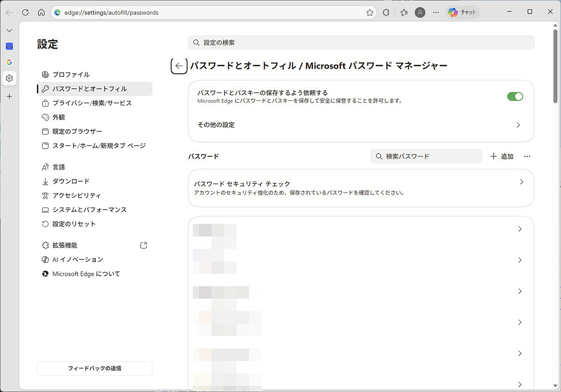This screenshot has height=392, width=561.
Task: Open the favorites list icon
Action: pos(404,13)
